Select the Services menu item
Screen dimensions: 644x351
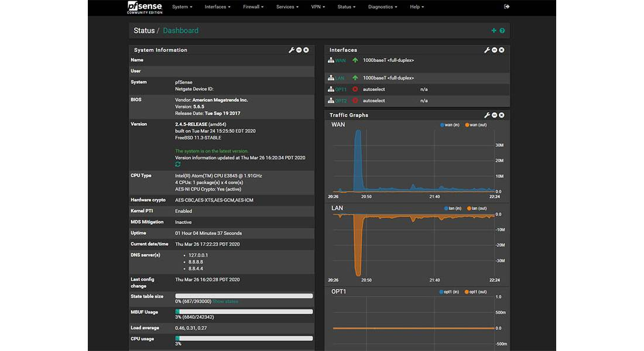(x=287, y=7)
